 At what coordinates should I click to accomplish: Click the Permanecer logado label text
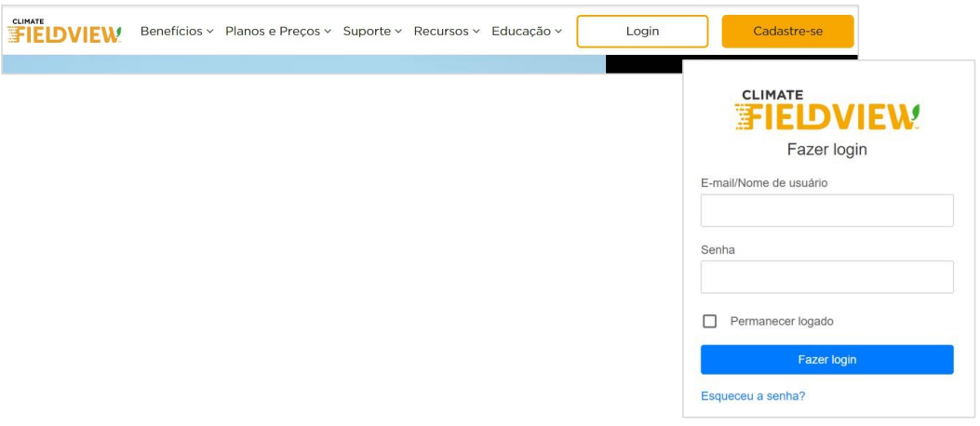click(782, 322)
